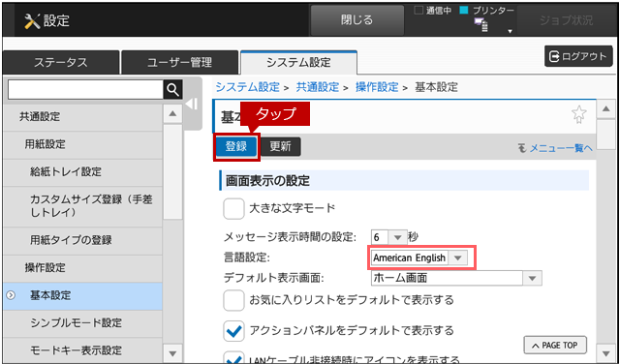This screenshot has height=364, width=620.
Task: Open 給紙トレイ設定 in sidebar
Action: pyautogui.click(x=82, y=172)
